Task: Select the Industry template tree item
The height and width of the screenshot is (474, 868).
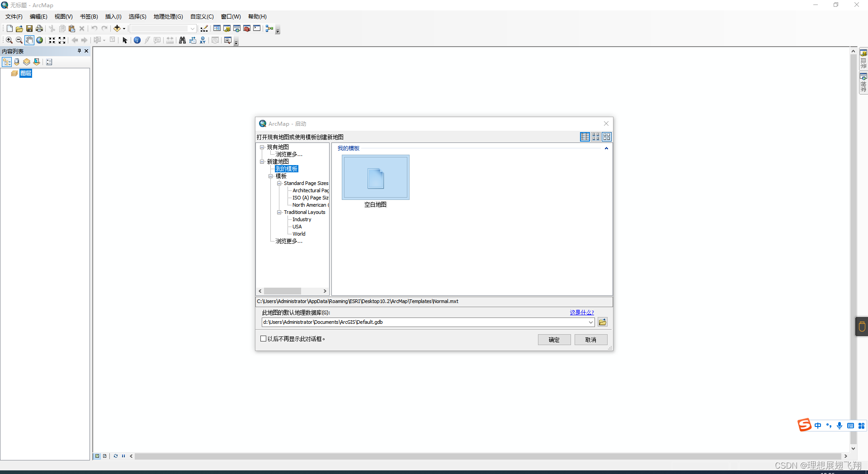Action: [302, 219]
